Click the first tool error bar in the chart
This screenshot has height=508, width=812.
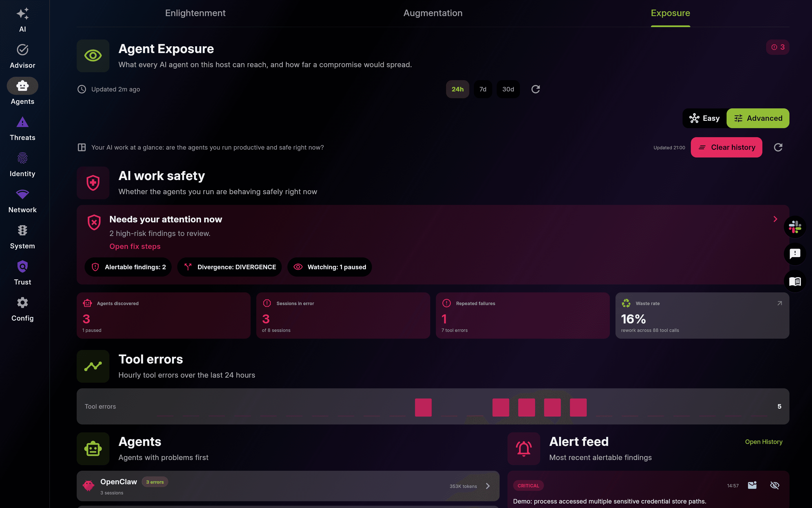(423, 408)
